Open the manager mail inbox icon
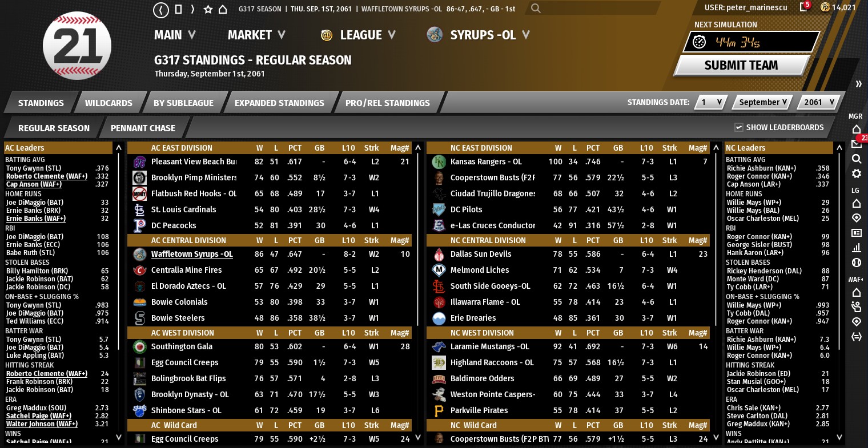The width and height of the screenshot is (868, 448). pos(856,143)
